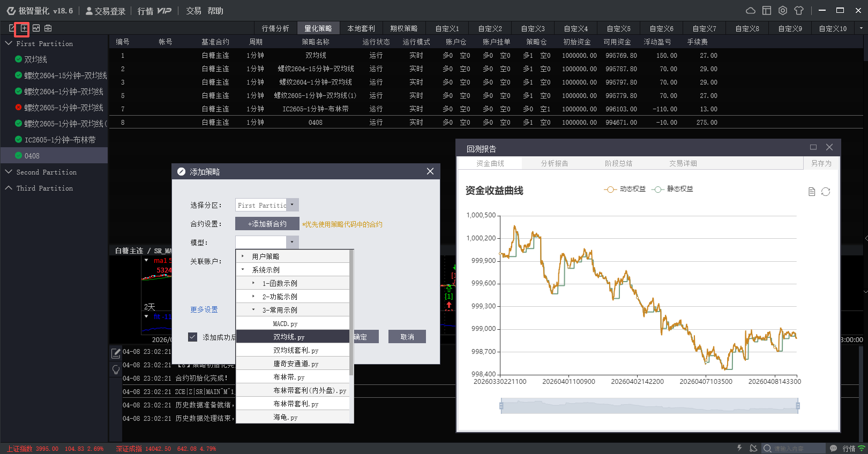Open the hexagon settings icon

pos(783,11)
